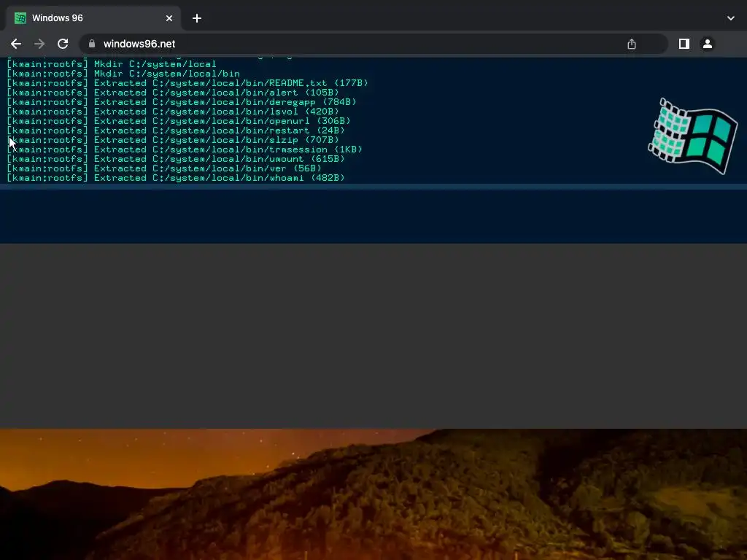Click the Windows 96 flag logo
Screen dimensions: 747x560
(693, 136)
